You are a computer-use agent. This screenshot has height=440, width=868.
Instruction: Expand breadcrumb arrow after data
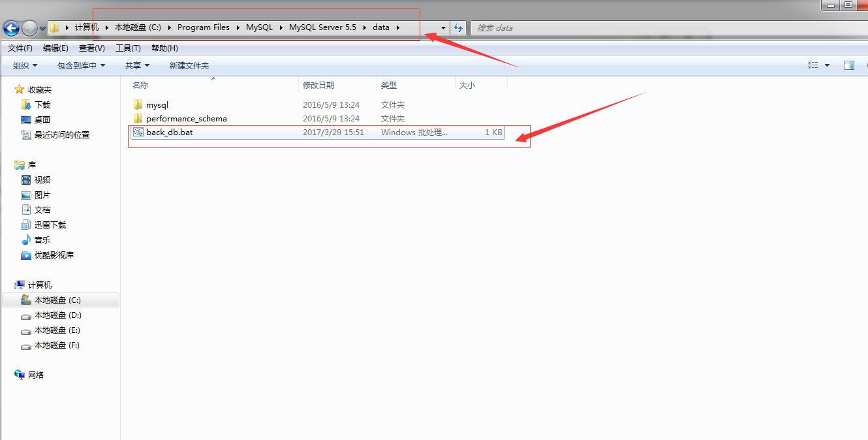pos(397,27)
